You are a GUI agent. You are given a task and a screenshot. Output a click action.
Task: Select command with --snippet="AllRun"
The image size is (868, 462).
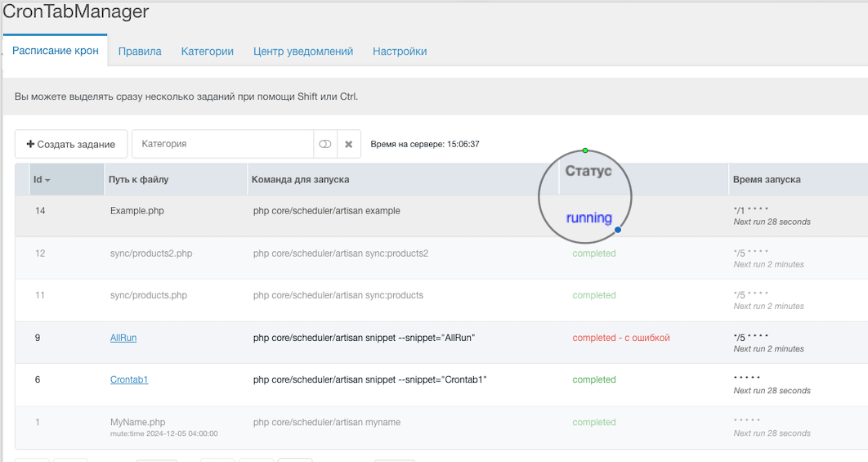[x=365, y=338]
